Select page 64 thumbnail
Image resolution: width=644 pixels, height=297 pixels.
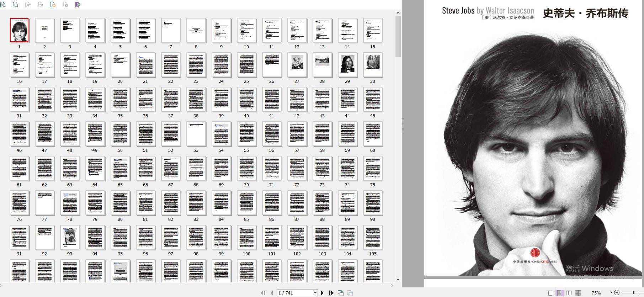[x=95, y=168]
